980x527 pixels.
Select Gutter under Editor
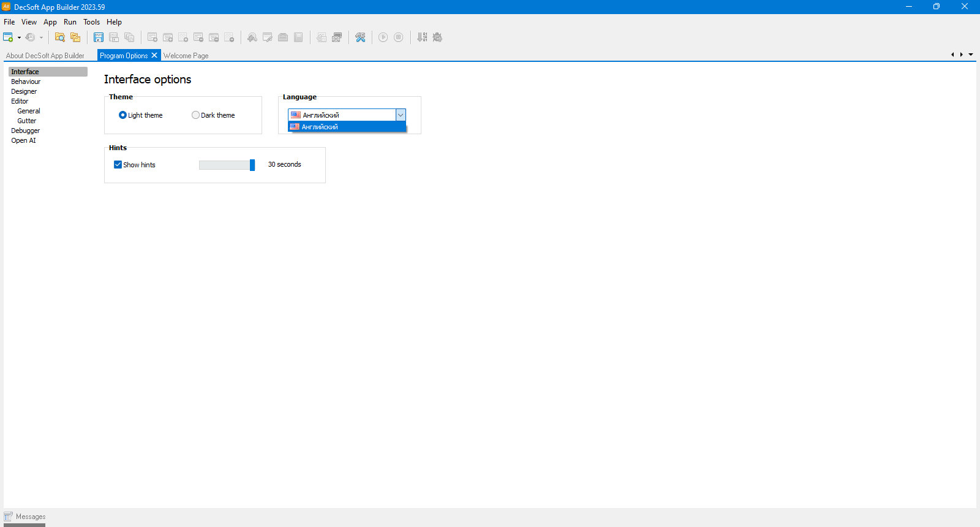click(x=26, y=121)
